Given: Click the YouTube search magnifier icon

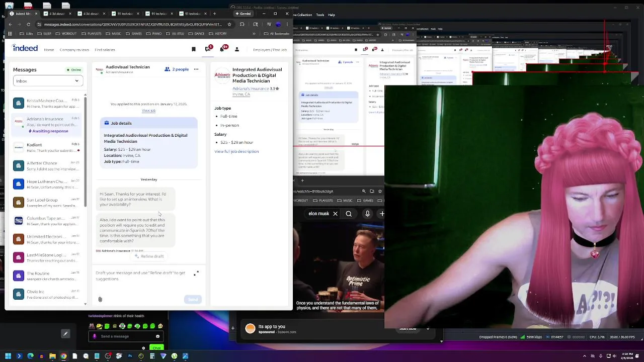Looking at the screenshot, I should pyautogui.click(x=349, y=214).
